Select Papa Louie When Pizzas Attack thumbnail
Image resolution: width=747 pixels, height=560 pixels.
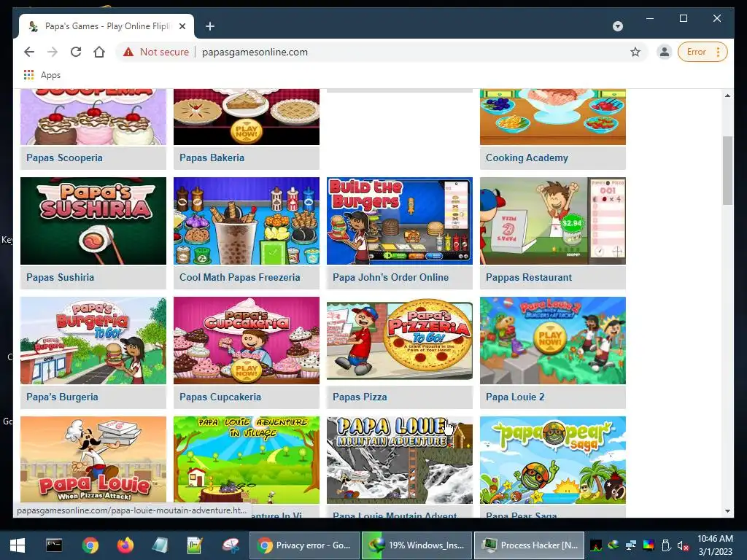click(x=93, y=460)
